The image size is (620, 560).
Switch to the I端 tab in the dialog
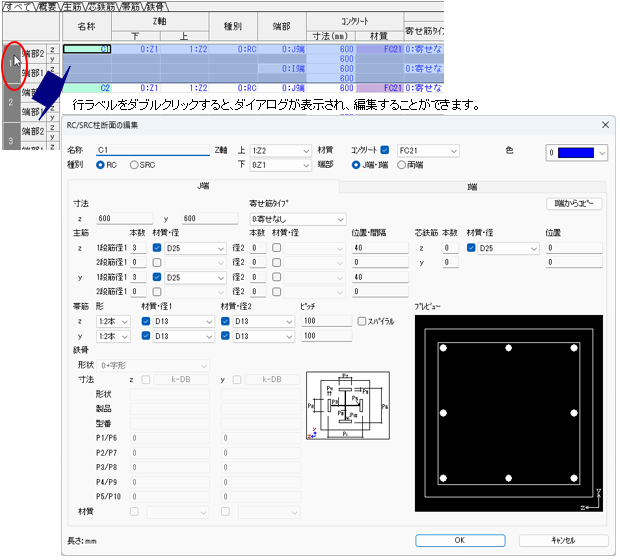pyautogui.click(x=472, y=187)
